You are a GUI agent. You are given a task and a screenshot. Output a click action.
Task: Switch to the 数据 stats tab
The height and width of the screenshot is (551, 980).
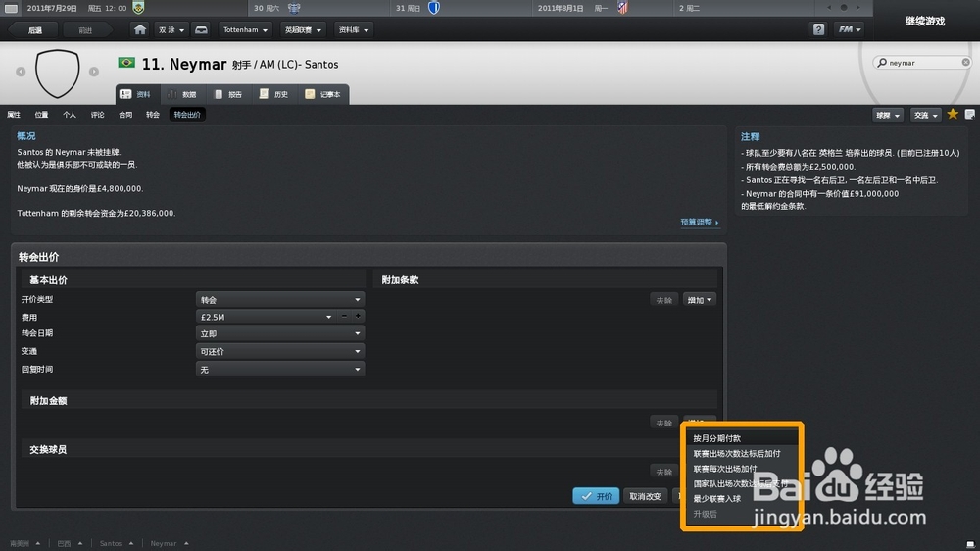[x=183, y=94]
